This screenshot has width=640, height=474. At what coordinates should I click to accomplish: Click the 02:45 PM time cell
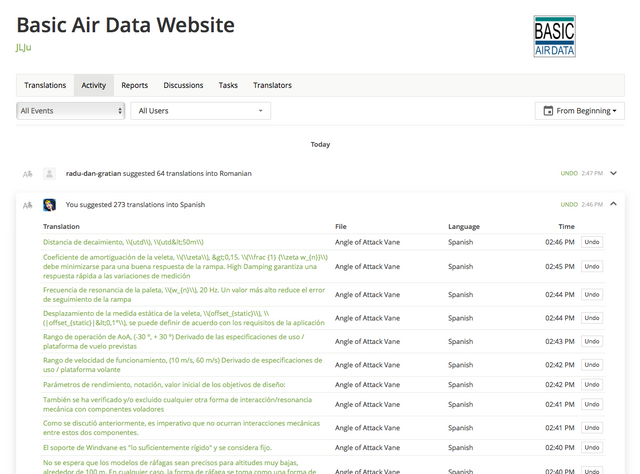coord(560,267)
